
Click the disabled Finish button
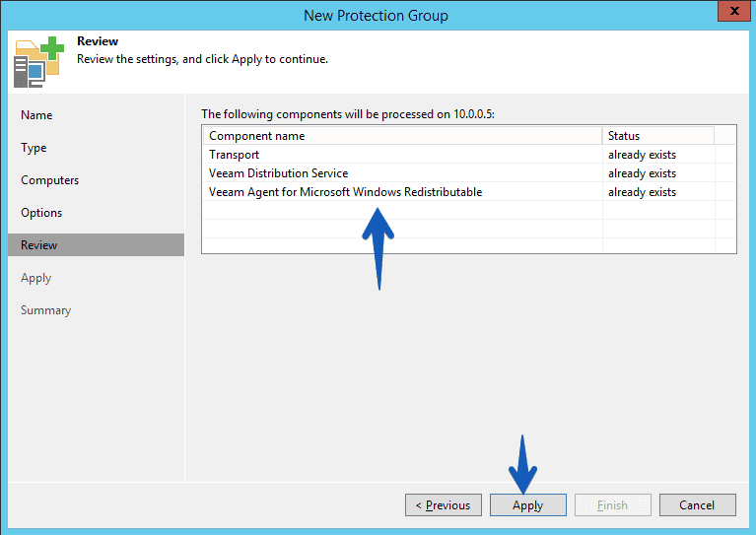tap(613, 504)
